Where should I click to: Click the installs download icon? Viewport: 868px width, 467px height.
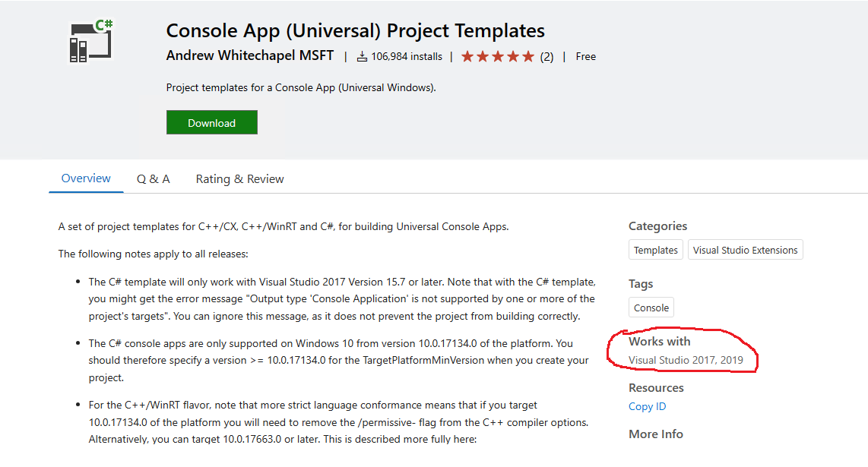click(362, 56)
